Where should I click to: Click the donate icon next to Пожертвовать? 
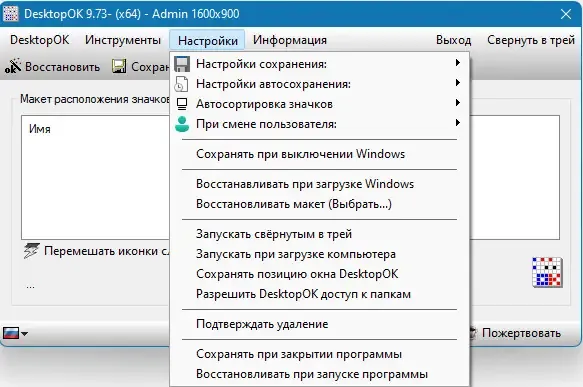pos(473,333)
